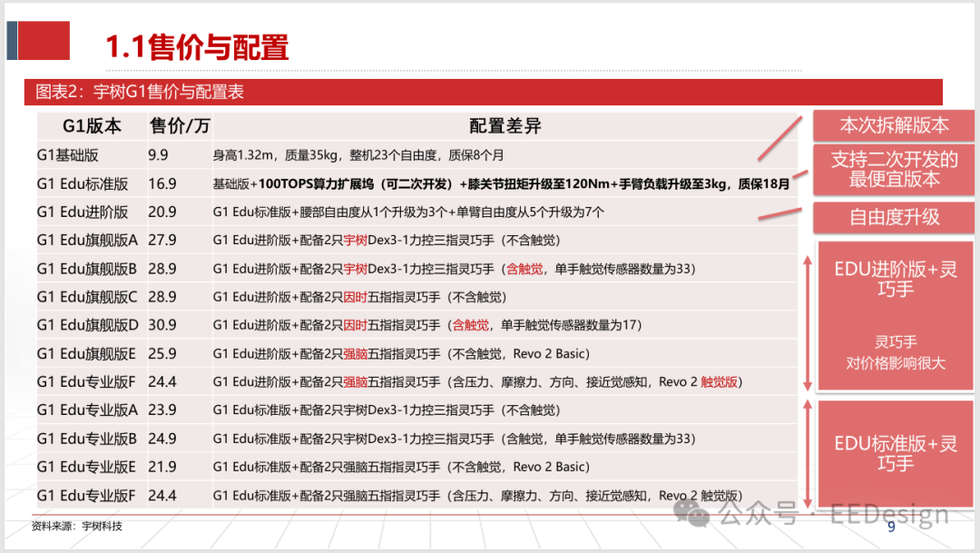This screenshot has height=553, width=980.
Task: Click the 腰部自由度从1个升级为3个 description
Action: [408, 212]
